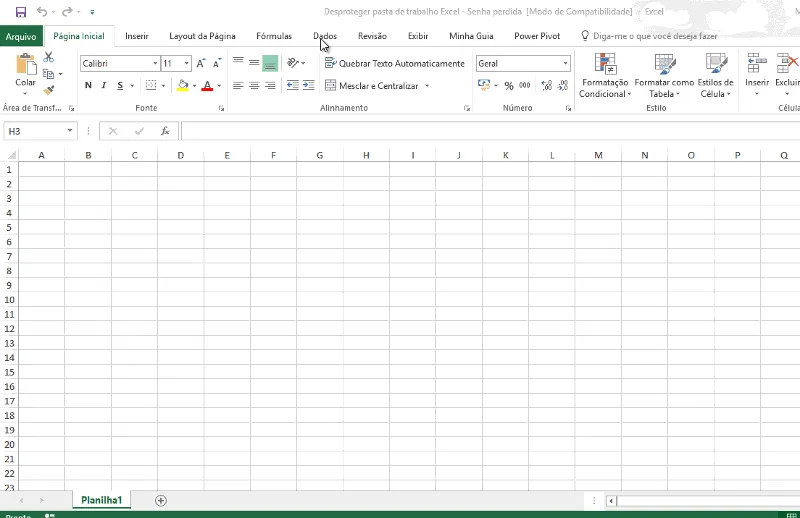Center cell text horizontally

[x=254, y=85]
